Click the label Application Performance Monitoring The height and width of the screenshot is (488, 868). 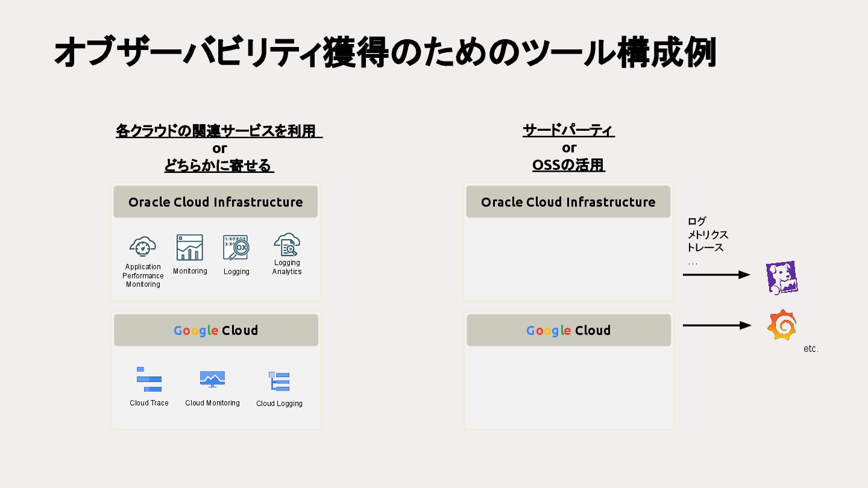point(143,275)
